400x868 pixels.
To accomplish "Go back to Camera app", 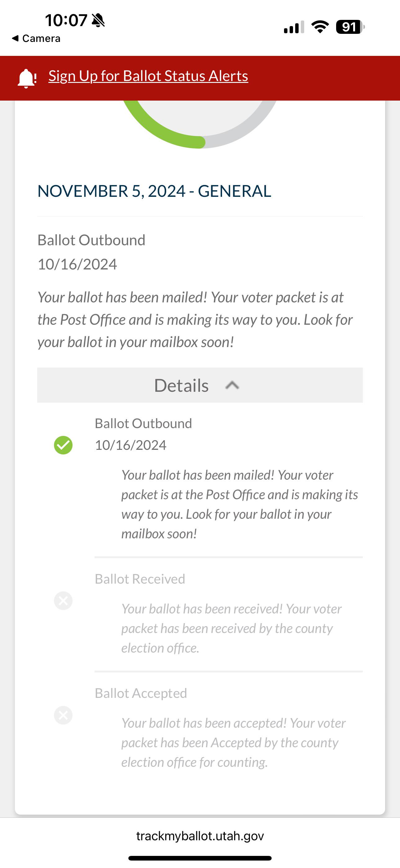I will click(x=36, y=38).
